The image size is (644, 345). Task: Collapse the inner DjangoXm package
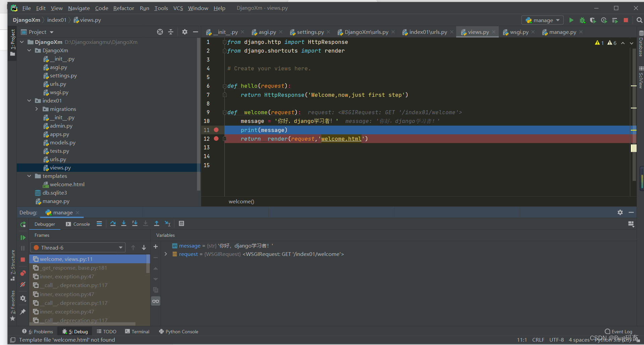29,50
